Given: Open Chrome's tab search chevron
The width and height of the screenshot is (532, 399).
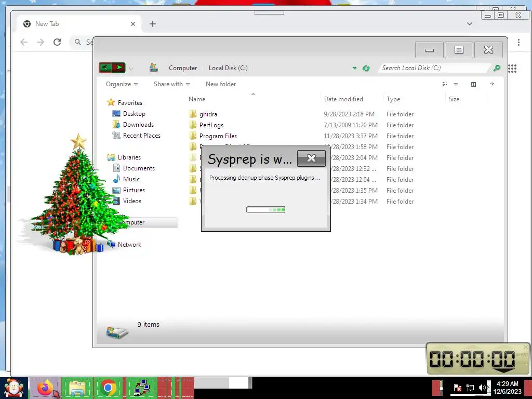Looking at the screenshot, I should pyautogui.click(x=470, y=24).
